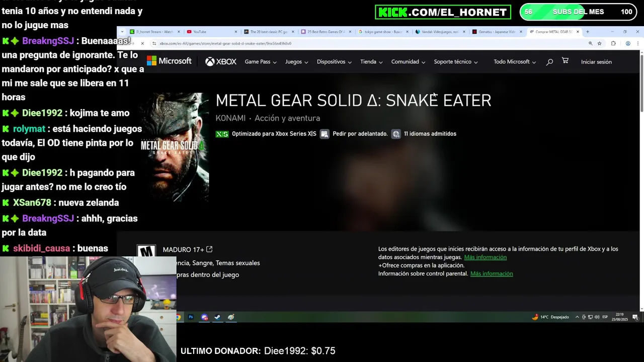Click the Acción y aventura genre link

click(x=287, y=118)
